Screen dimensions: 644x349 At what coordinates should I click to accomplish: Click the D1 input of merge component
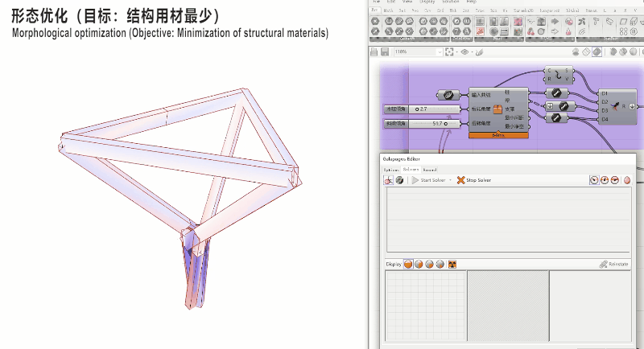click(605, 93)
